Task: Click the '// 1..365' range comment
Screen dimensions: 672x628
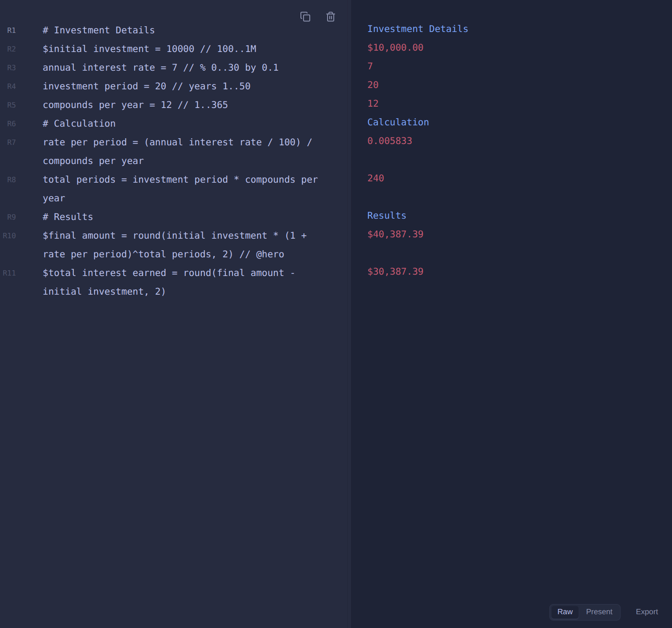Action: (x=203, y=105)
